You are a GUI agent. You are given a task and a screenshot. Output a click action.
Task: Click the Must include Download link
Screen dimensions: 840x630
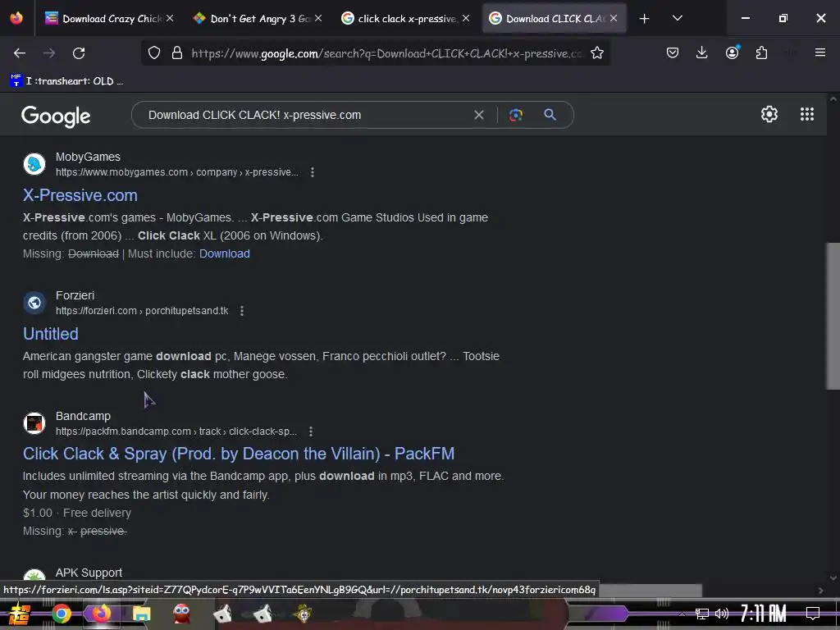(x=225, y=253)
